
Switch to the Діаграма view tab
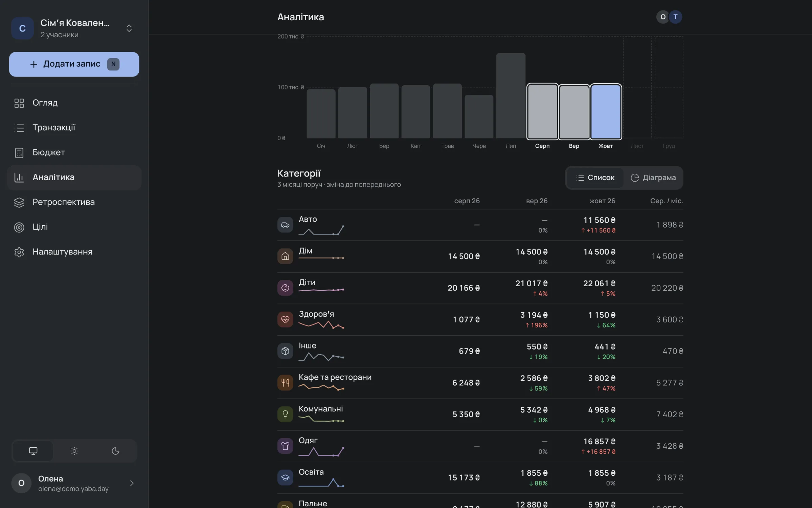653,177
